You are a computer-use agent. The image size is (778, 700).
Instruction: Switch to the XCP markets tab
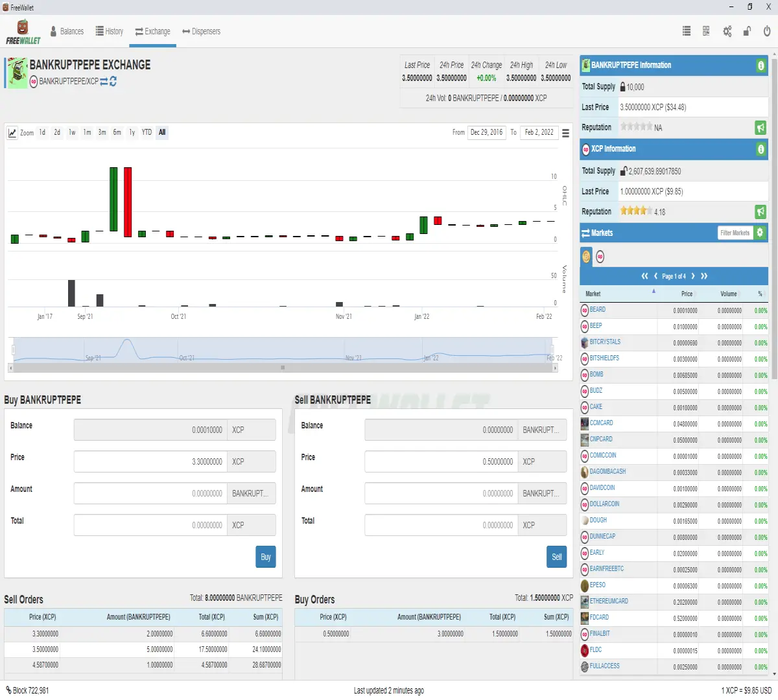[600, 257]
